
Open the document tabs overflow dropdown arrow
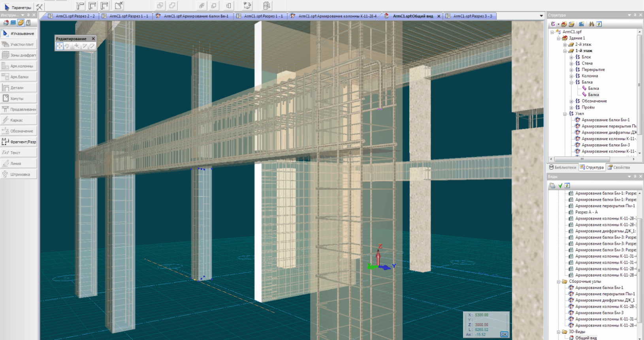click(x=541, y=16)
